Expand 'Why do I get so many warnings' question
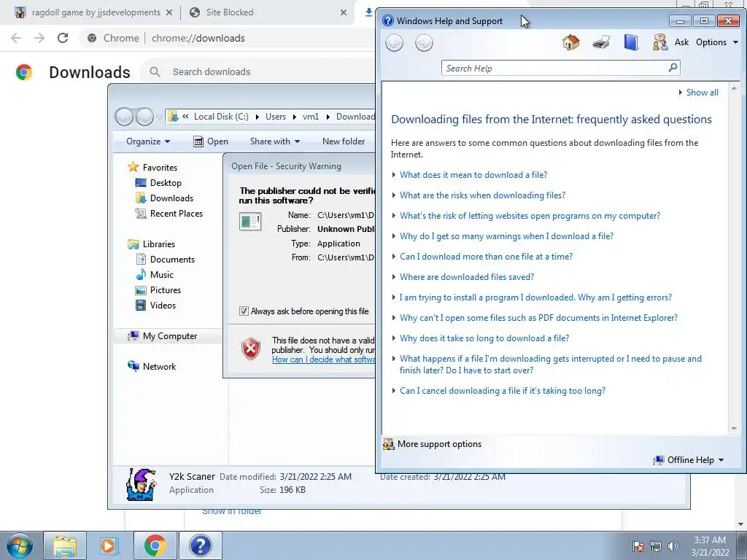The width and height of the screenshot is (747, 560). [x=506, y=236]
